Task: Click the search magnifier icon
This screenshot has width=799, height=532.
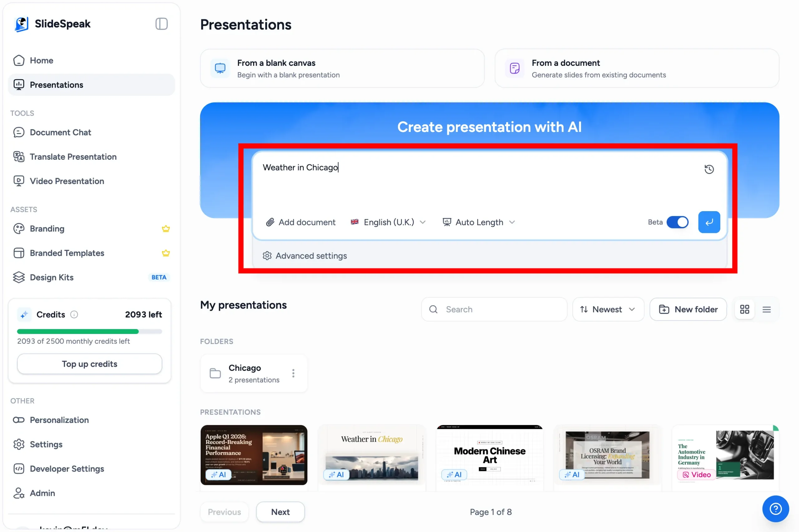Action: 433,309
